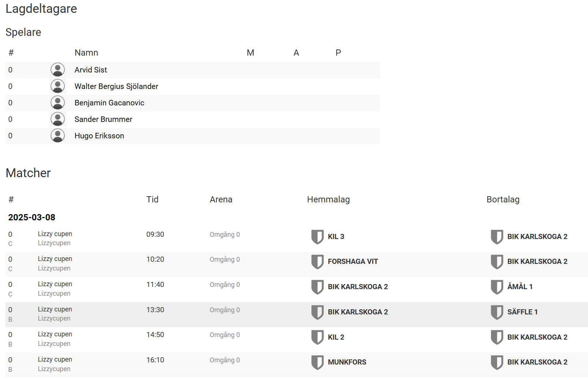This screenshot has width=588, height=381.
Task: Click Hugo Eriksson's avatar icon
Action: click(x=58, y=135)
